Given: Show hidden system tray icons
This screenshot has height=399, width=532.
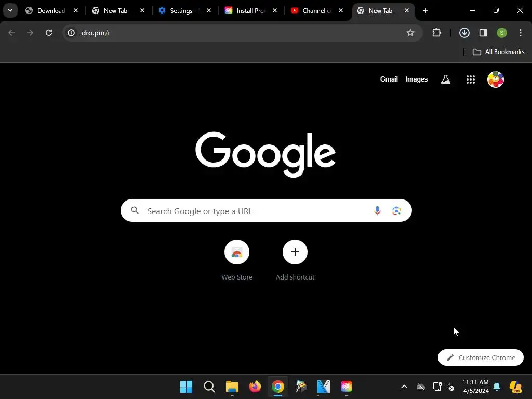Looking at the screenshot, I should 404,387.
